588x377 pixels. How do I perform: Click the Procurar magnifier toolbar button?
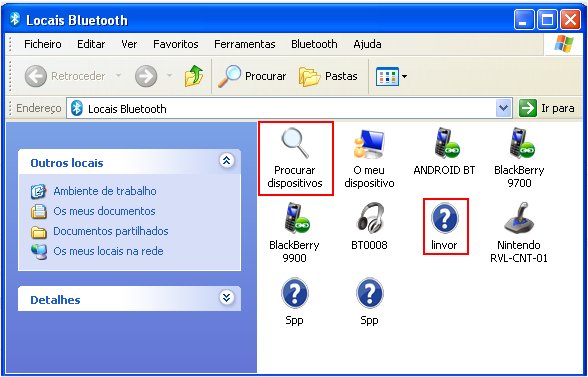252,76
